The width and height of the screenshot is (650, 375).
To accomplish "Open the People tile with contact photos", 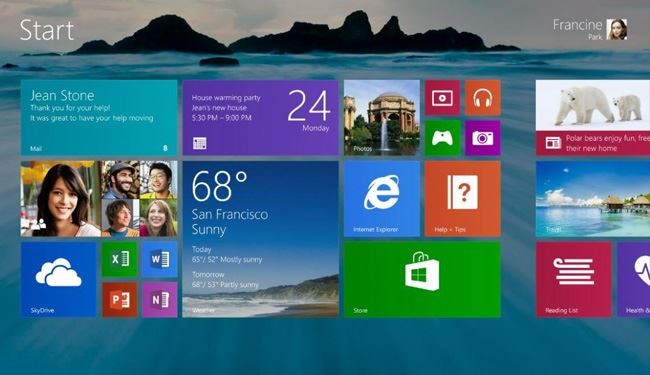I will (99, 199).
